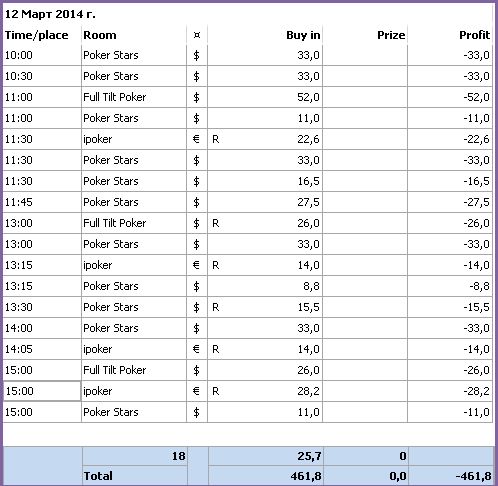Select the euro symbol in the 11:30 ipoker row
The height and width of the screenshot is (486, 498).
point(197,139)
